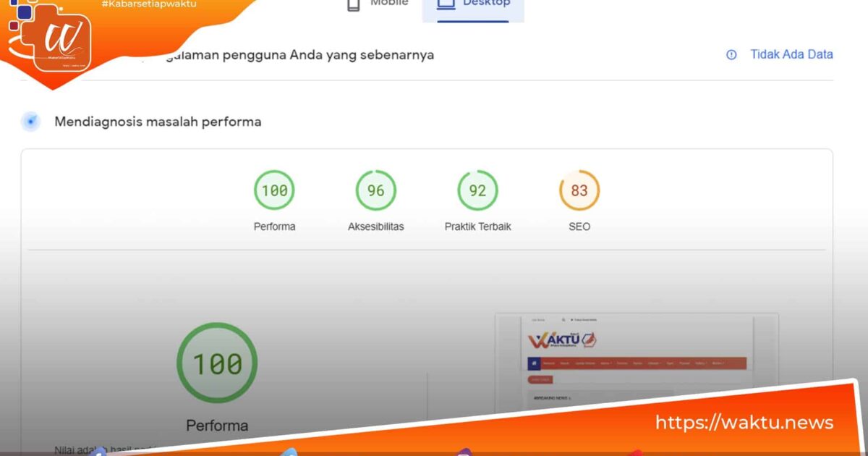Click the info icon beside Tidak Ada Data
The height and width of the screenshot is (456, 868).
(731, 54)
